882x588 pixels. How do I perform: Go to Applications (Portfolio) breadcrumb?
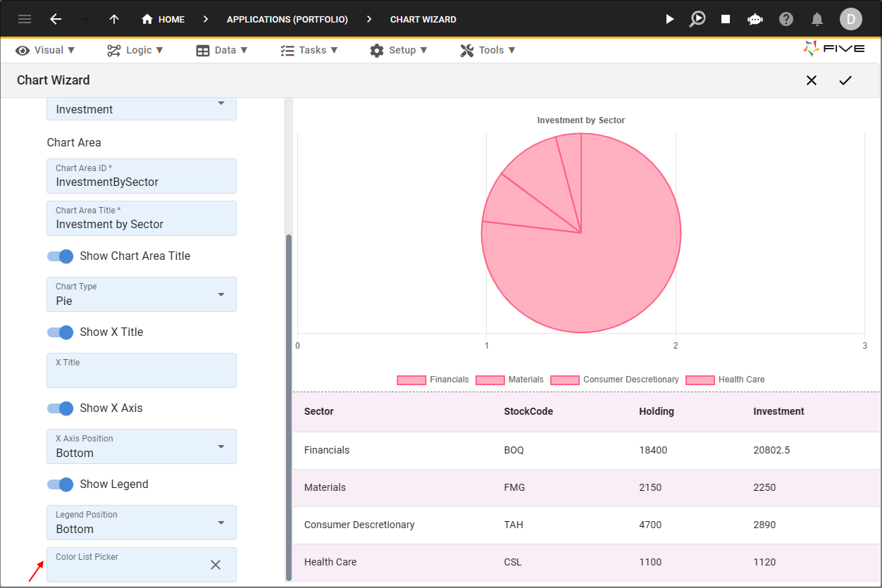click(287, 20)
